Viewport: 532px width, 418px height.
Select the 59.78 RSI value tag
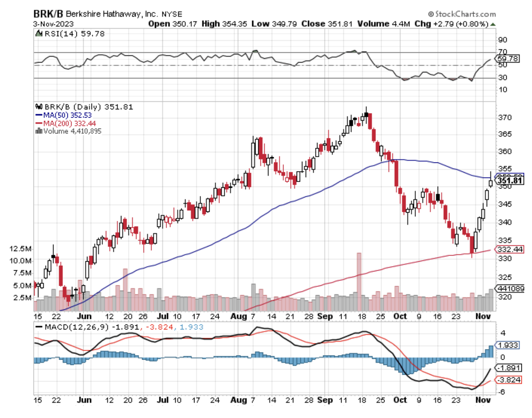(x=508, y=59)
